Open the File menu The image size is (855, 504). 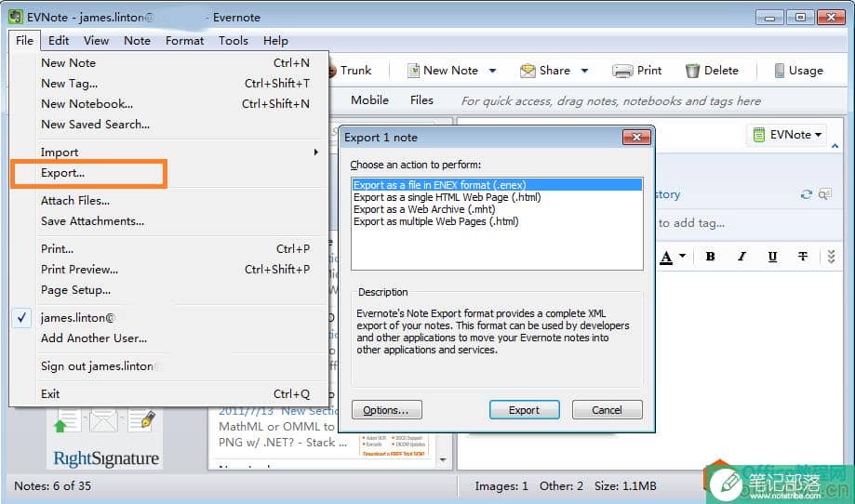point(24,40)
